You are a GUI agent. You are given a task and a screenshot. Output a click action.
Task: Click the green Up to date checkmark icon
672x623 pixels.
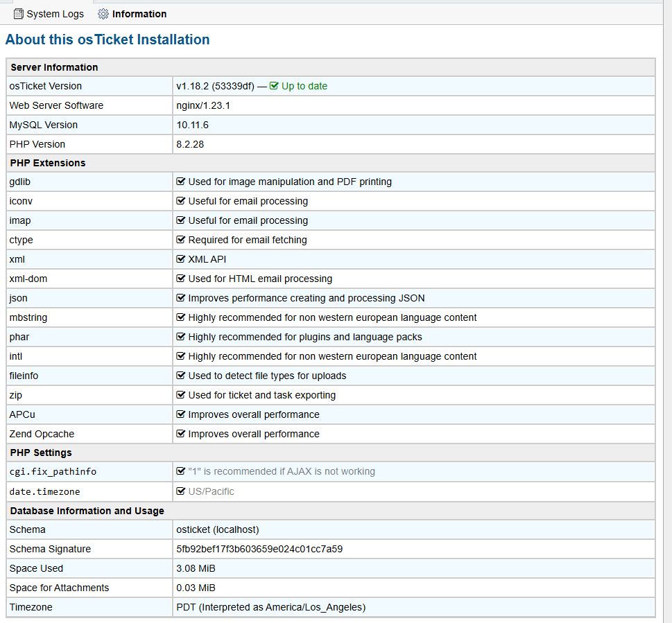[274, 86]
